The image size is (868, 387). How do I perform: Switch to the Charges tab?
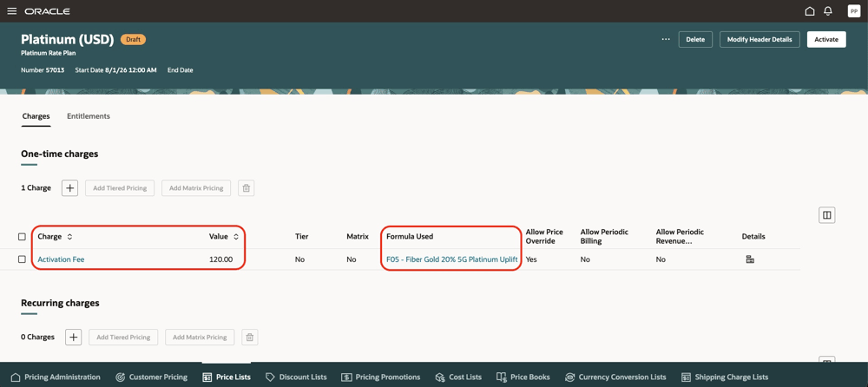point(36,116)
